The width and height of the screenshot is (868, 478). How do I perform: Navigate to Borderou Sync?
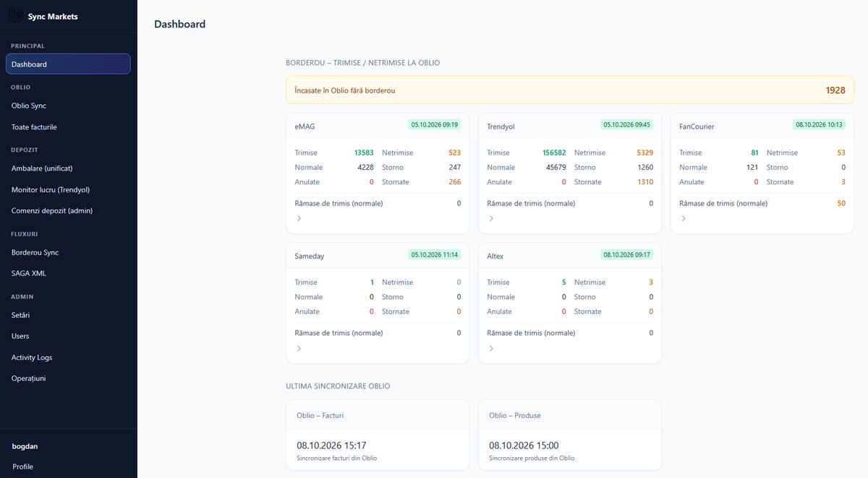pyautogui.click(x=68, y=252)
